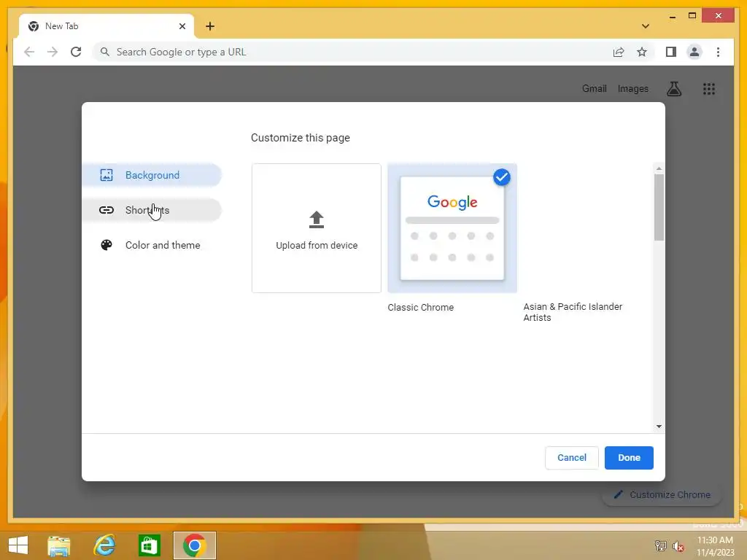Switch to the Shortcuts section

(x=152, y=210)
